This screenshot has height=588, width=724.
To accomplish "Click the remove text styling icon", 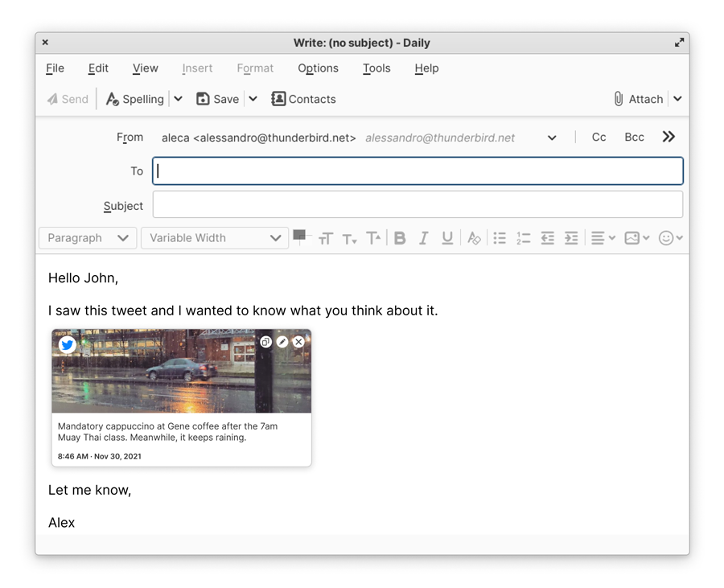I will pos(474,238).
